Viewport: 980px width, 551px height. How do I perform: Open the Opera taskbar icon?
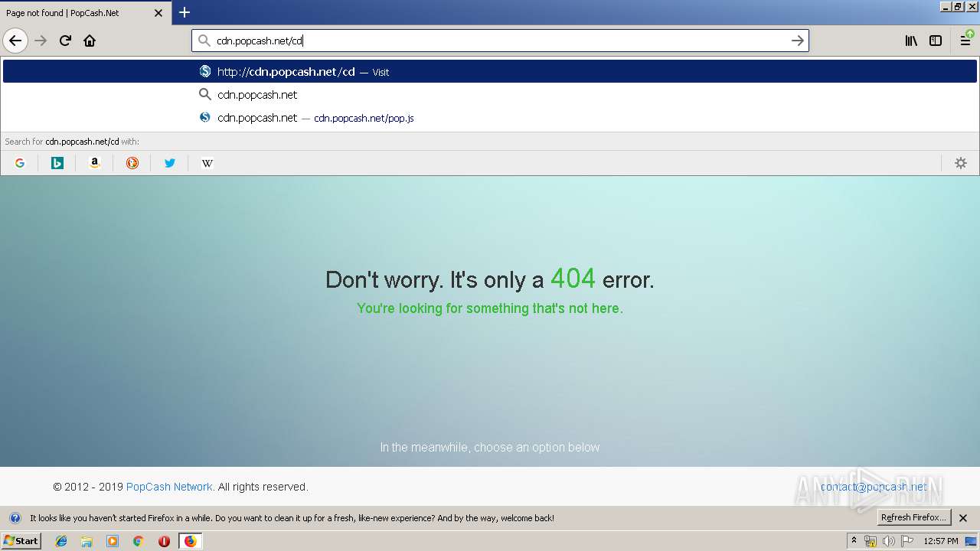pos(164,541)
